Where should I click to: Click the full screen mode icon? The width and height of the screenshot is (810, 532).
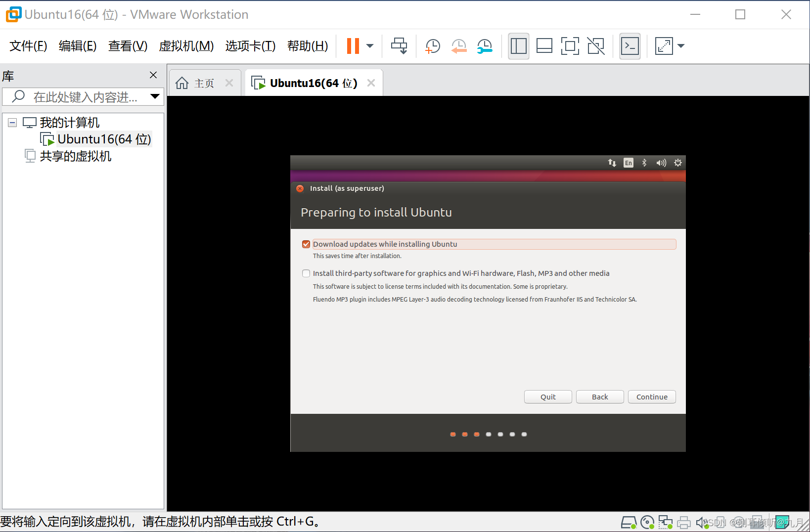click(x=570, y=46)
